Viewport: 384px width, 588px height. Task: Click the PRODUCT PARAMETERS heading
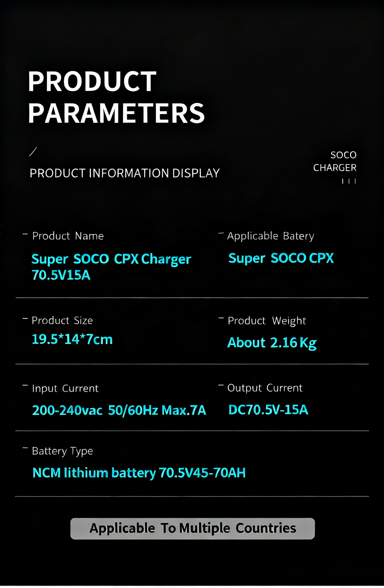pos(116,97)
